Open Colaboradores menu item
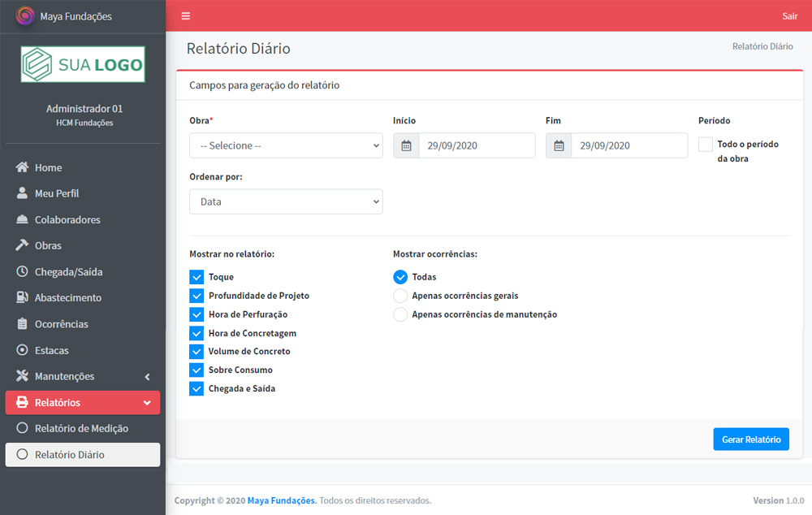 point(83,219)
